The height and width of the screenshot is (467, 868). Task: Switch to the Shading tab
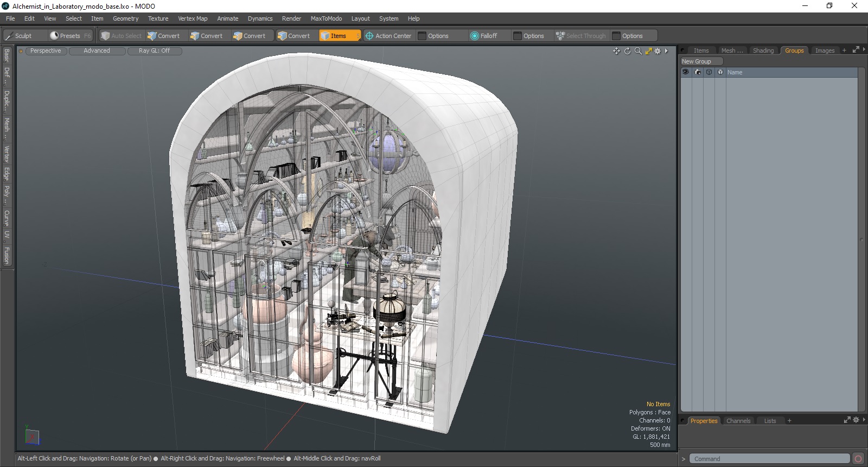pyautogui.click(x=763, y=51)
